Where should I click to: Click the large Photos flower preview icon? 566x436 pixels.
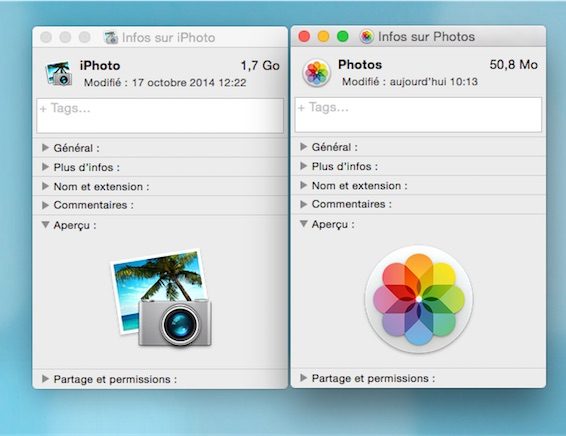[419, 299]
